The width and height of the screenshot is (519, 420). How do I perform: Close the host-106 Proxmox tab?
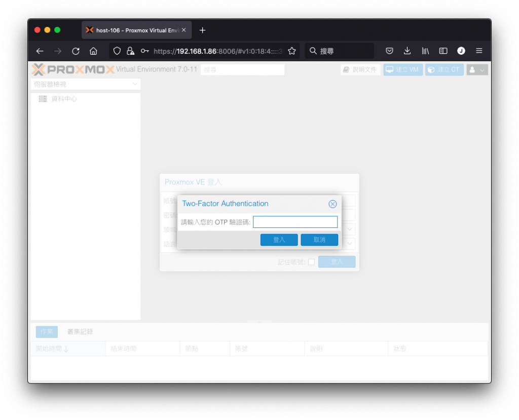pyautogui.click(x=183, y=30)
